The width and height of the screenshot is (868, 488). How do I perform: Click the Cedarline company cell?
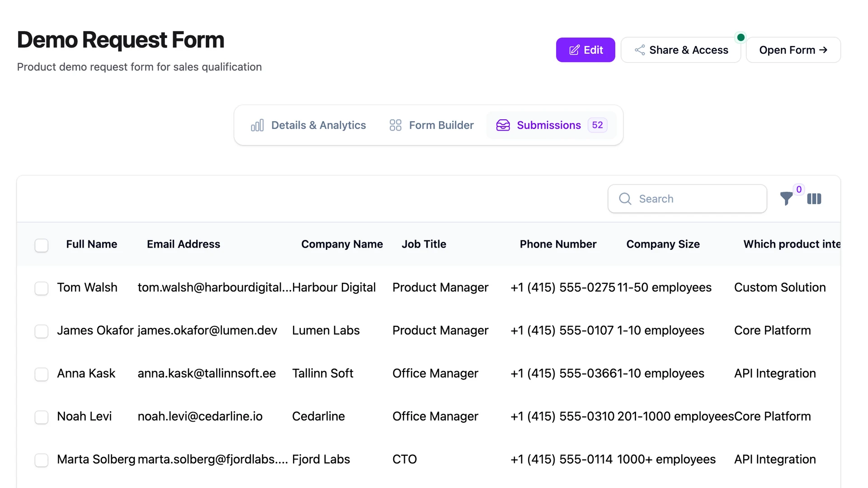[319, 416]
